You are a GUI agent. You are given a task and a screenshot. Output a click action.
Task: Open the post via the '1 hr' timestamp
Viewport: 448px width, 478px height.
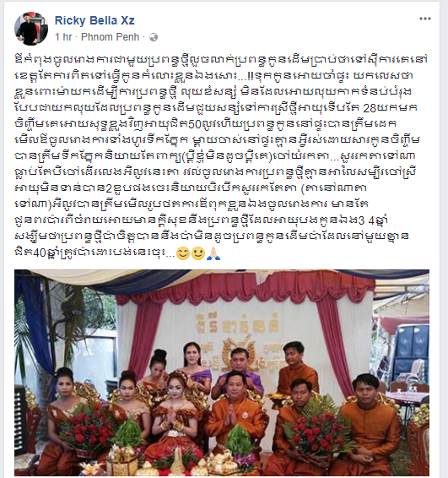tap(63, 37)
